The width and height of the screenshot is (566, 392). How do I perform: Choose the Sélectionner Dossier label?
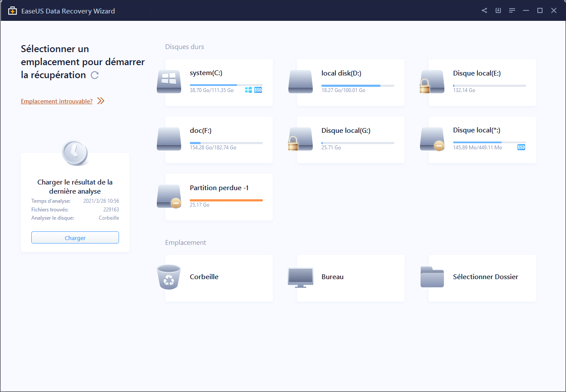(x=486, y=277)
